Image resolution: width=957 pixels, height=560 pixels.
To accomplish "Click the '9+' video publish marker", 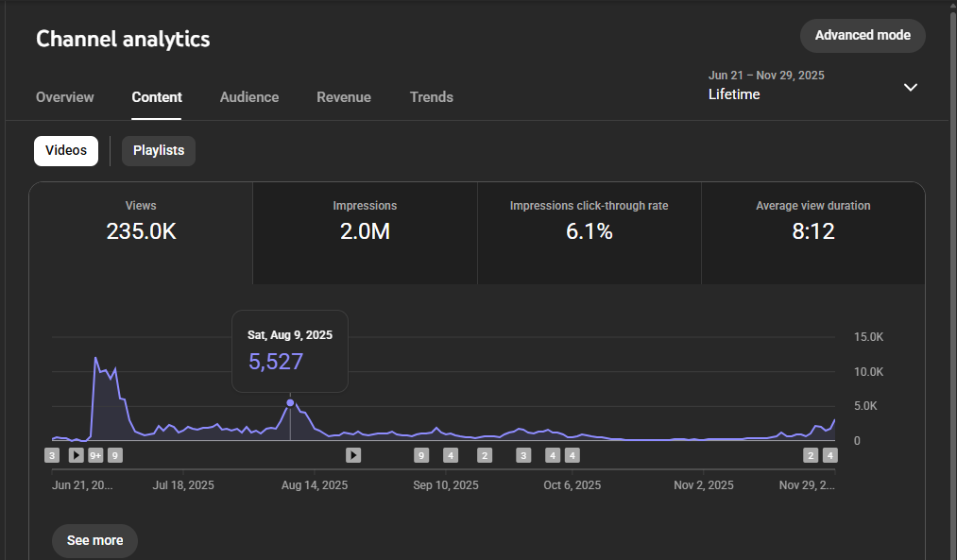I will [95, 455].
